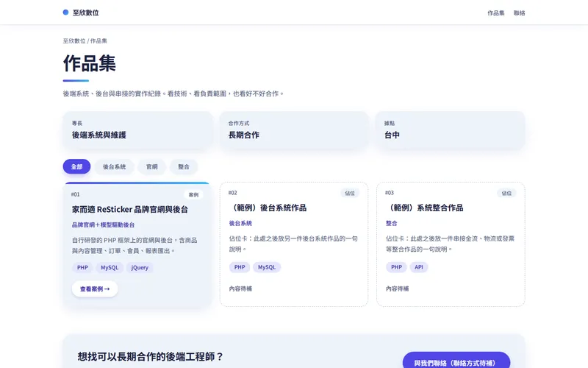Image resolution: width=588 pixels, height=368 pixels.
Task: Select (範例)系統整合作品 card title
Action: click(x=425, y=208)
